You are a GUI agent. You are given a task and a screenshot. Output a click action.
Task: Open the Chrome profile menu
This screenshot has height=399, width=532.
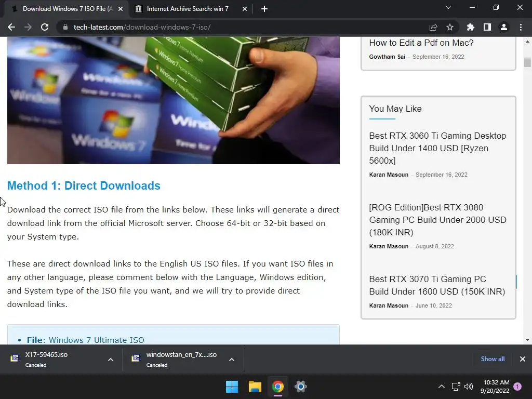504,27
